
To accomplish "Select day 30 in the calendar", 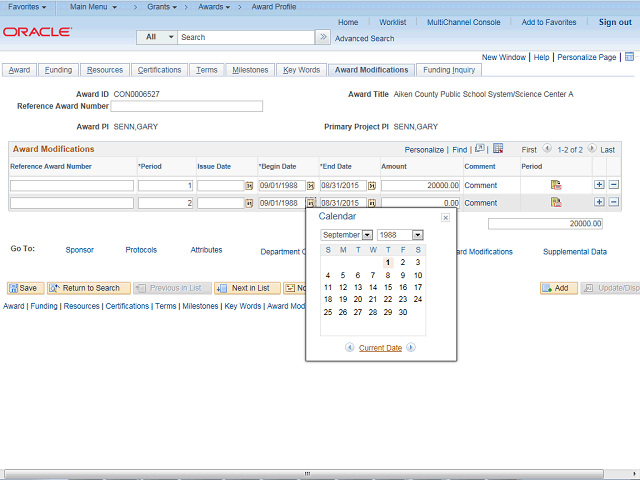I will coord(403,312).
